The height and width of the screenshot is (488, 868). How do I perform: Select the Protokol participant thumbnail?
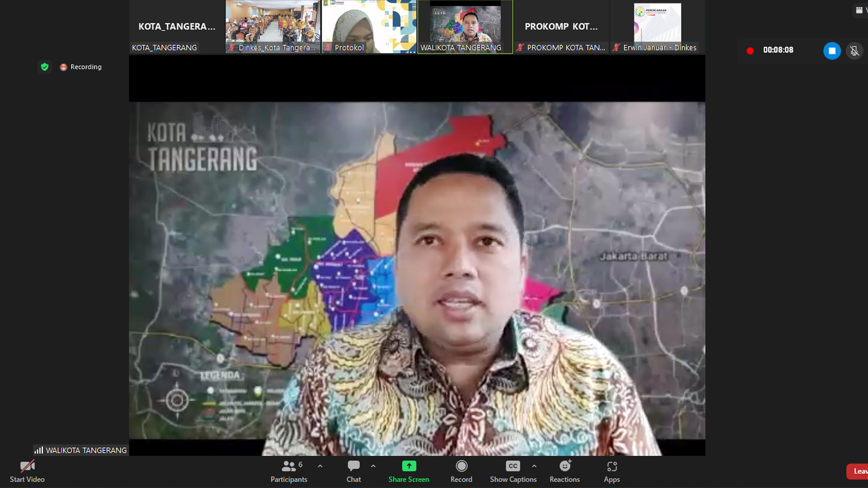pos(369,27)
